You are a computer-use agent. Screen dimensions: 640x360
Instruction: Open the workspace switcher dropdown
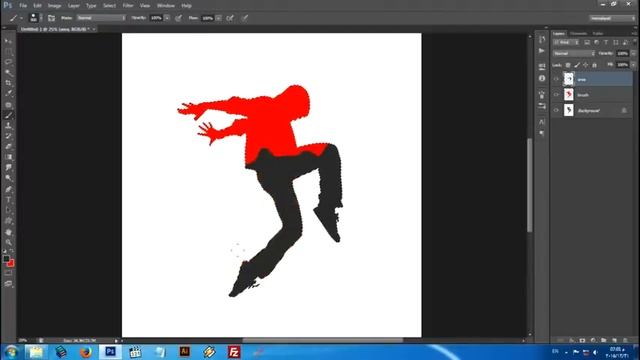612,18
